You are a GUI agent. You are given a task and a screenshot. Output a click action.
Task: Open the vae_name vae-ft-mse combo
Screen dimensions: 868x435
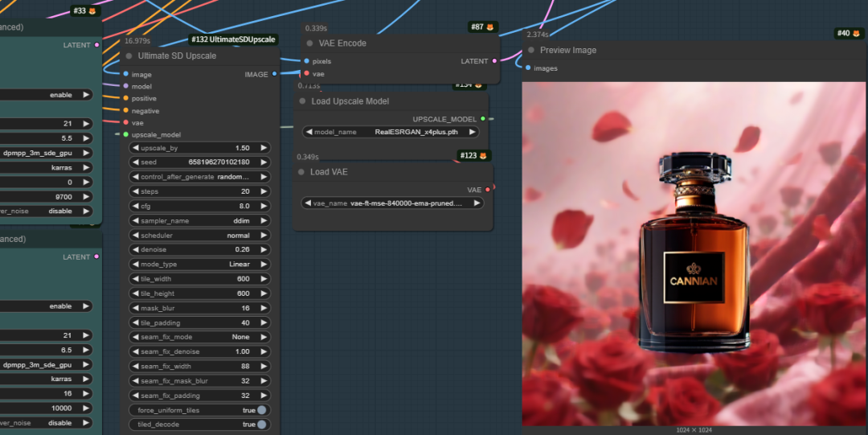[392, 203]
